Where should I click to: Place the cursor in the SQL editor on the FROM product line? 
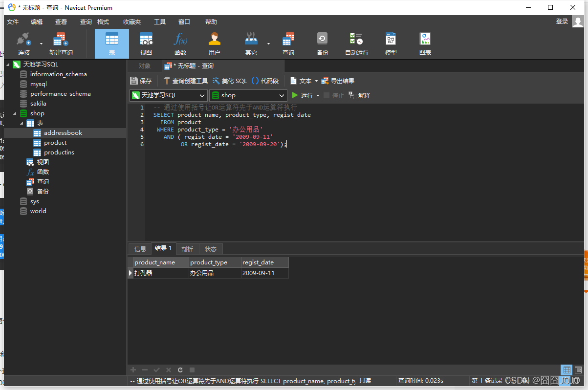coord(180,122)
